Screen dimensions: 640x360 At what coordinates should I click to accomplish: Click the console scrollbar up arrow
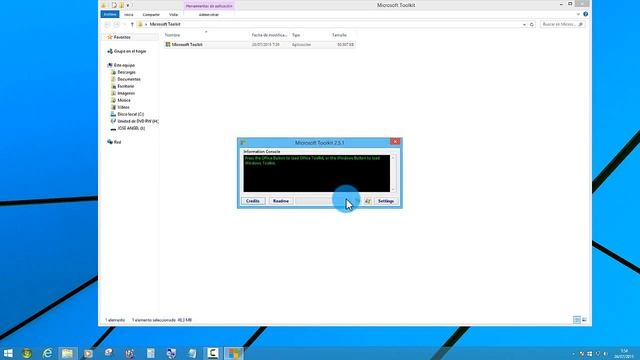click(x=393, y=158)
